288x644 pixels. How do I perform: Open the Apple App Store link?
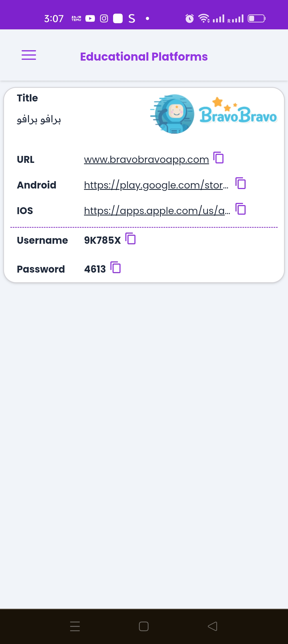[157, 211]
